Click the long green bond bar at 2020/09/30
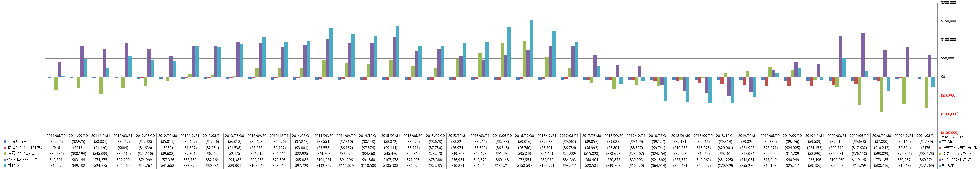980x169 pixels. pyautogui.click(x=881, y=94)
